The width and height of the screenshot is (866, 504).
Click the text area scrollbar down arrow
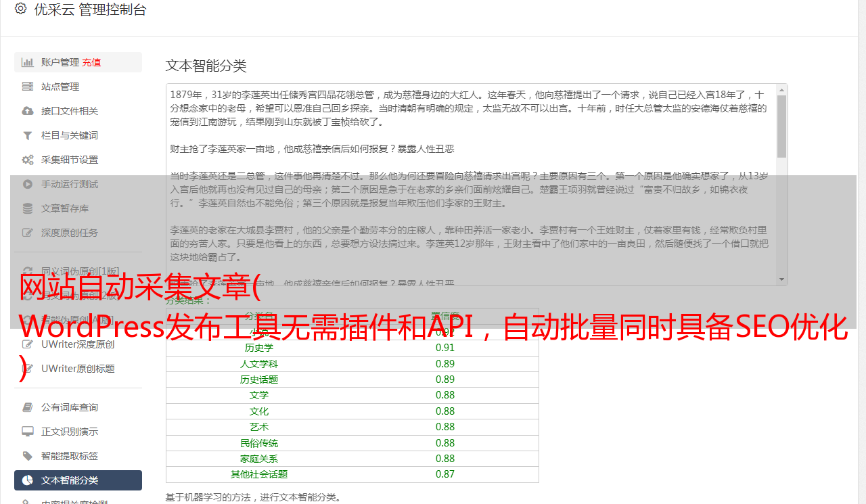782,279
